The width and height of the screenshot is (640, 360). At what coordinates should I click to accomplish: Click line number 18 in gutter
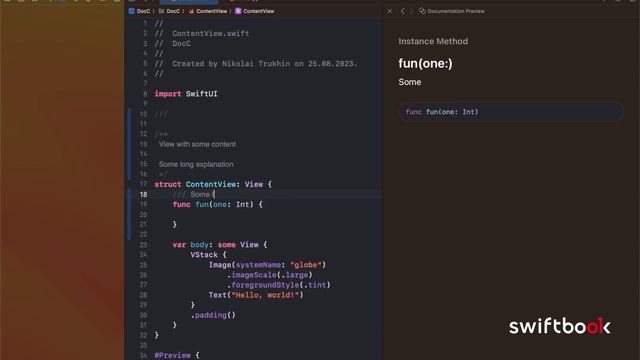point(143,194)
